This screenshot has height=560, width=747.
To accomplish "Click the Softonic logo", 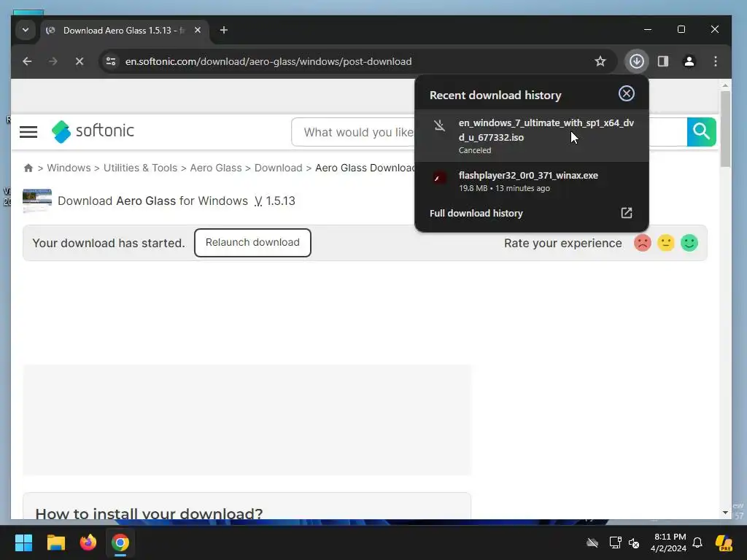I will (93, 131).
